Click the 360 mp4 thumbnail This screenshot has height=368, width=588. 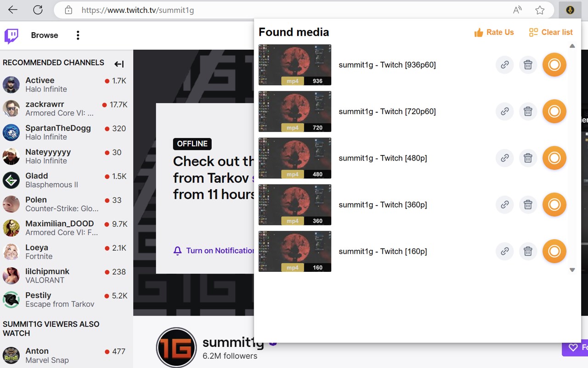pyautogui.click(x=295, y=205)
